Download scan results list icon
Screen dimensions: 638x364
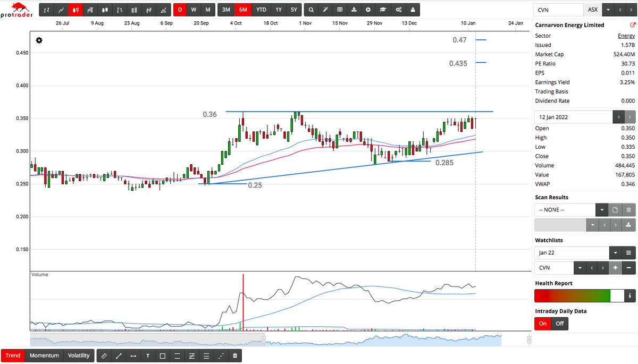click(628, 225)
